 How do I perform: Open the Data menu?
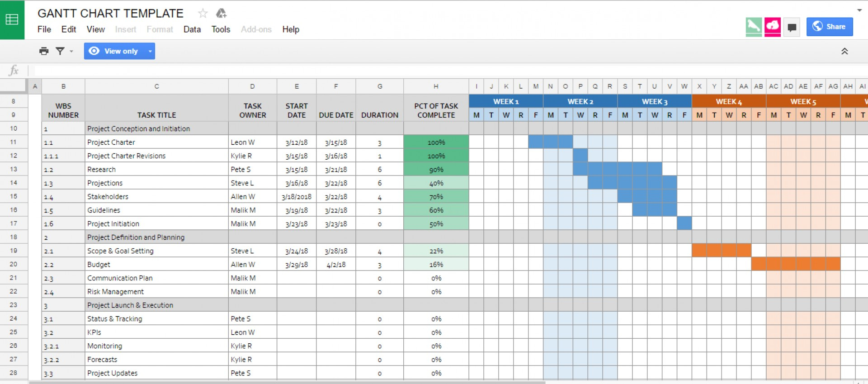pos(192,29)
